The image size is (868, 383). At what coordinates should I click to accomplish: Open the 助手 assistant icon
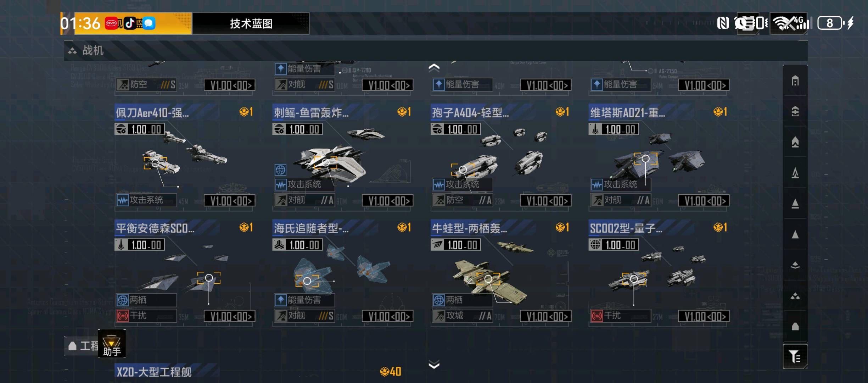pos(112,344)
